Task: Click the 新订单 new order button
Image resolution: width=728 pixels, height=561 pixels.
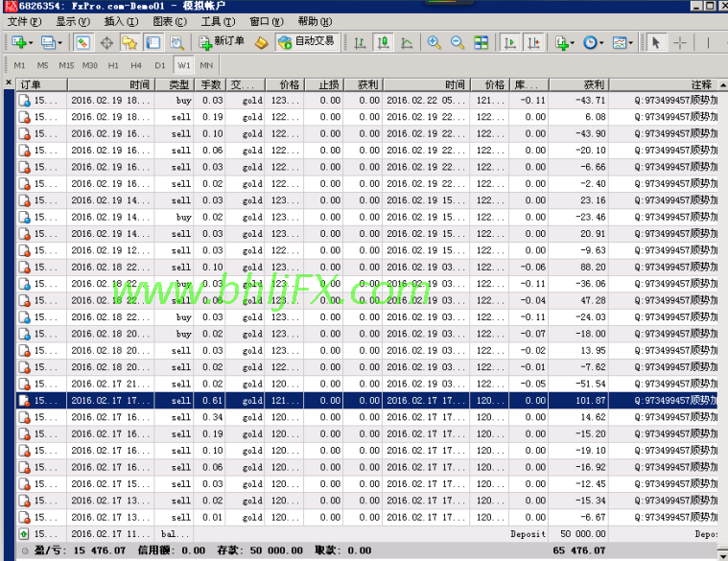Action: [222, 42]
